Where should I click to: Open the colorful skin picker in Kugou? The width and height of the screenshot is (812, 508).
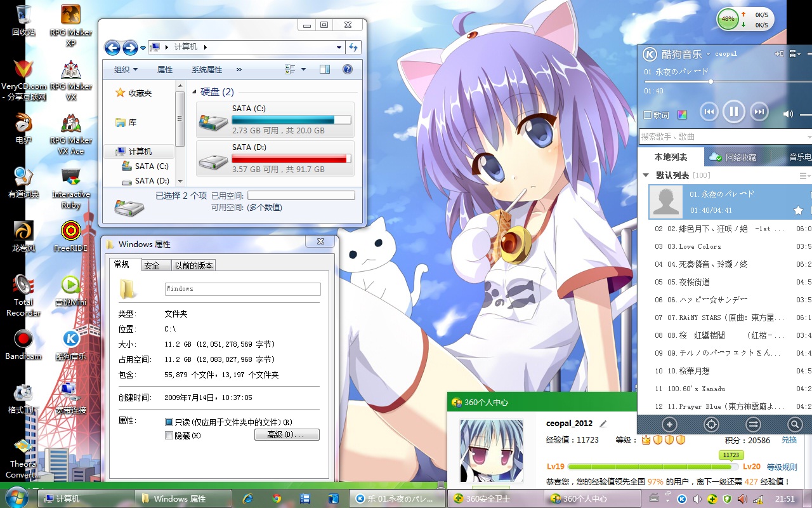pyautogui.click(x=683, y=115)
